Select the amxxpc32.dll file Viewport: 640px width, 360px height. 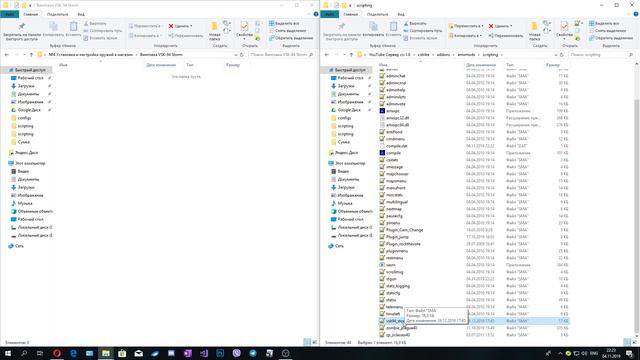[397, 118]
